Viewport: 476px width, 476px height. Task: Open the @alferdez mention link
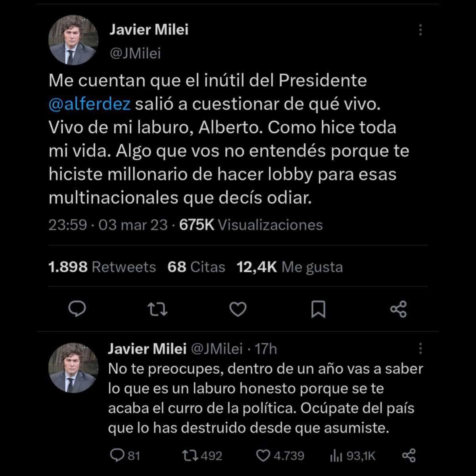pyautogui.click(x=89, y=104)
